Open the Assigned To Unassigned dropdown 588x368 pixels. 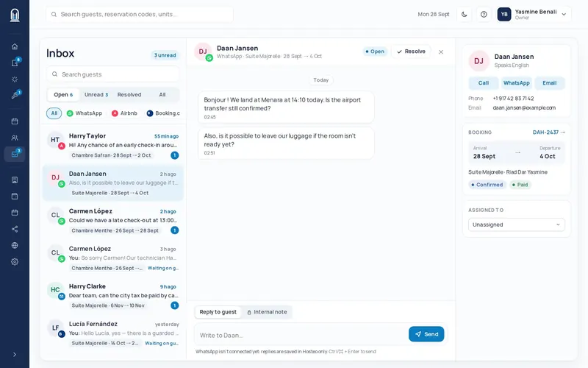click(517, 224)
